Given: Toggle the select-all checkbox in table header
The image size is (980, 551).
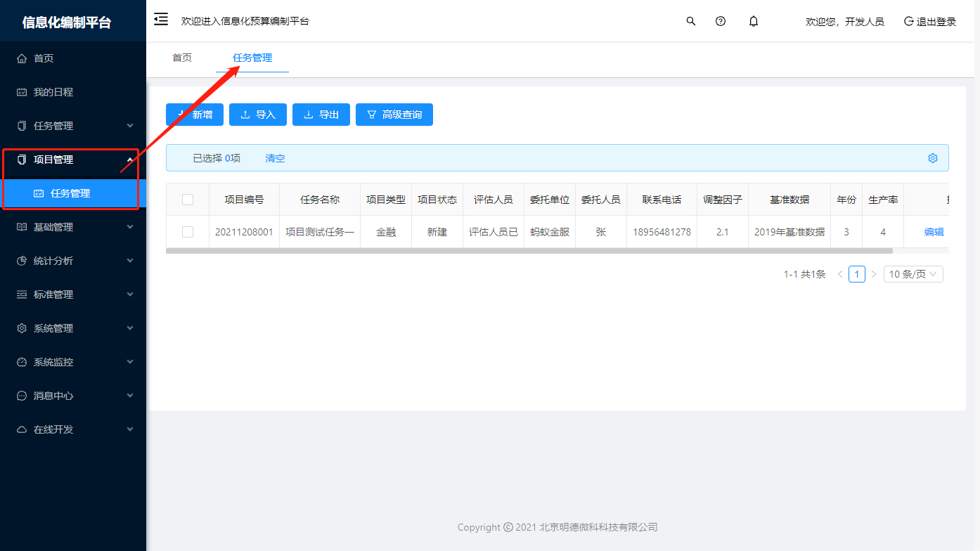Looking at the screenshot, I should point(188,199).
